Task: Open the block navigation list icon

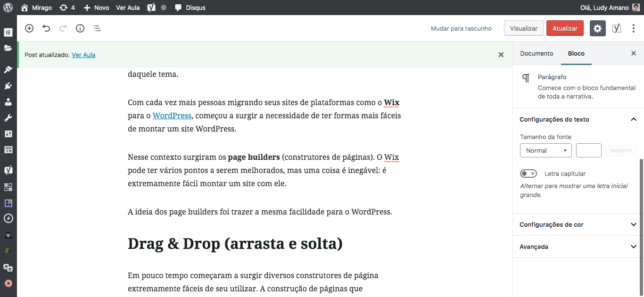Action: 97,28
